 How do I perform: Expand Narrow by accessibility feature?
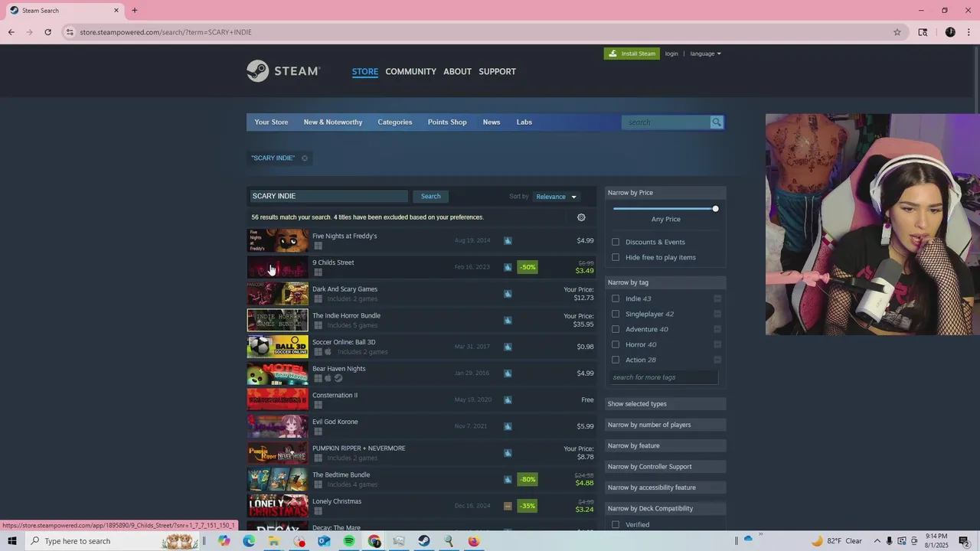pos(665,487)
